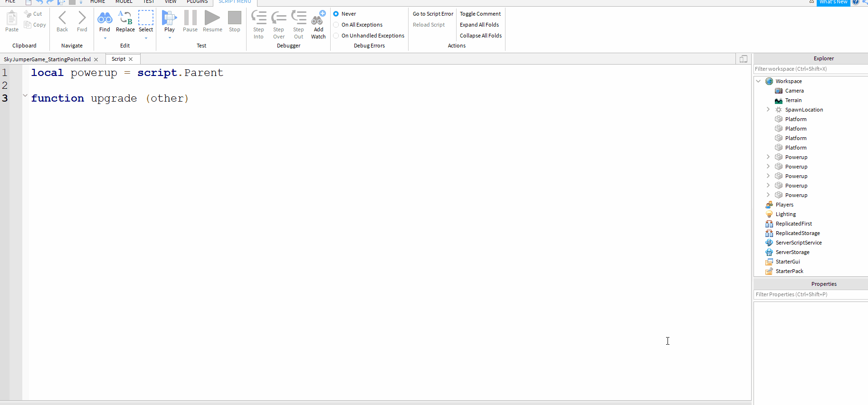Click the Select tool icon
Image resolution: width=868 pixels, height=405 pixels.
click(x=146, y=18)
